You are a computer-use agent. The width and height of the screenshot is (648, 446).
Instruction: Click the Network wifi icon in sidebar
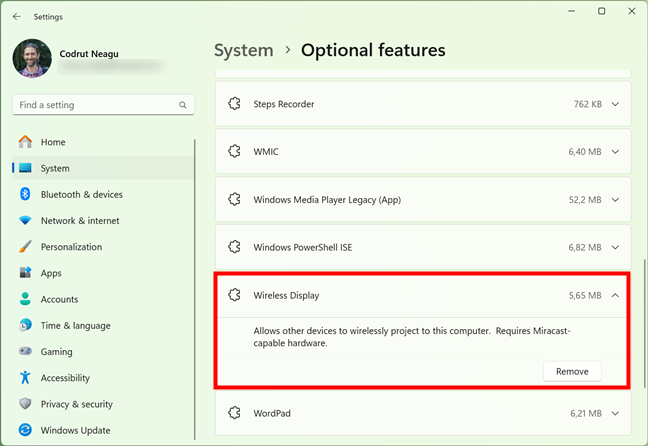(x=25, y=220)
